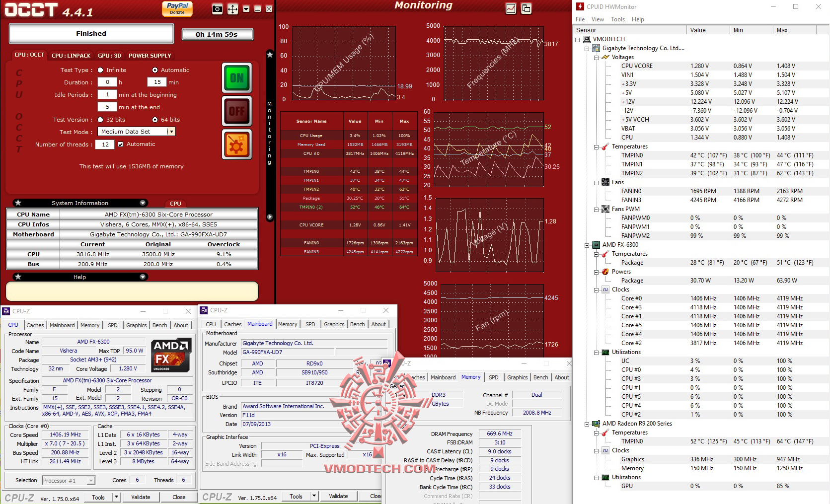The image size is (830, 504).
Task: Collapse the Voltages tree node
Action: tap(596, 58)
